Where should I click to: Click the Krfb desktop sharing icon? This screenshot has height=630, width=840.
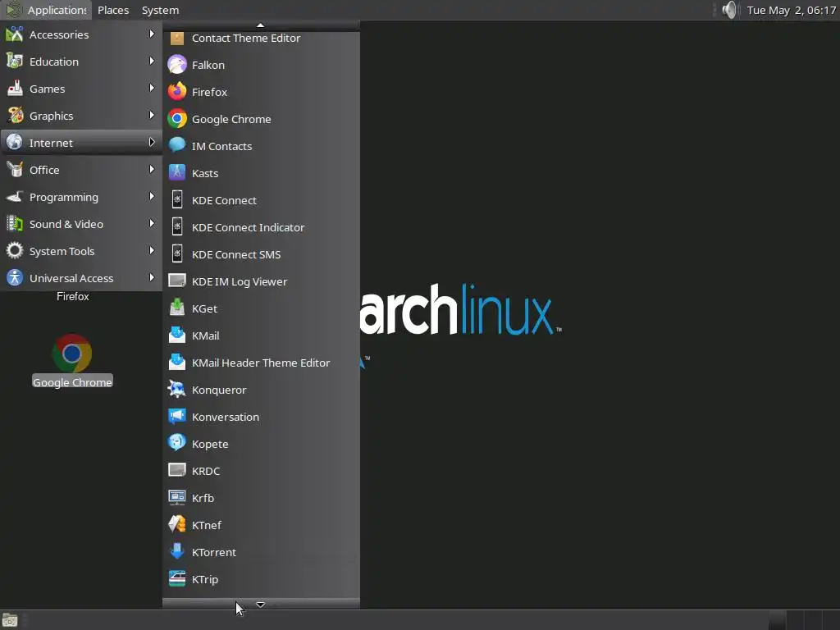point(177,498)
